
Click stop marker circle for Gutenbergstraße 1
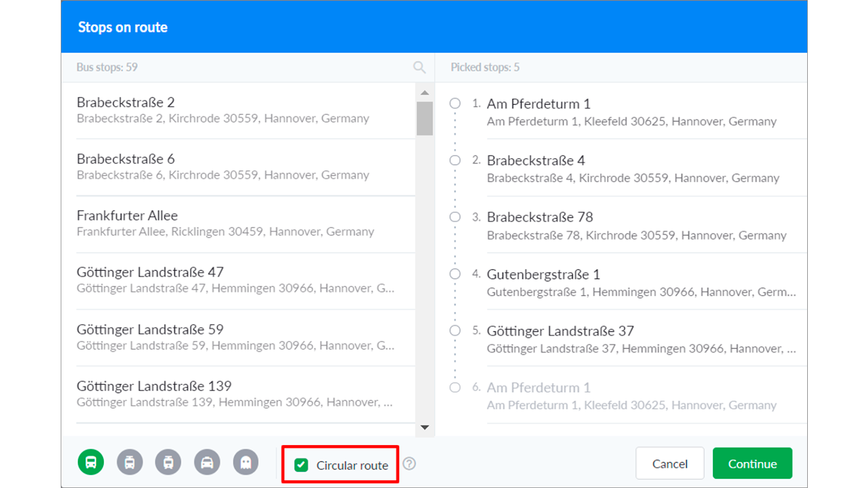(x=455, y=274)
